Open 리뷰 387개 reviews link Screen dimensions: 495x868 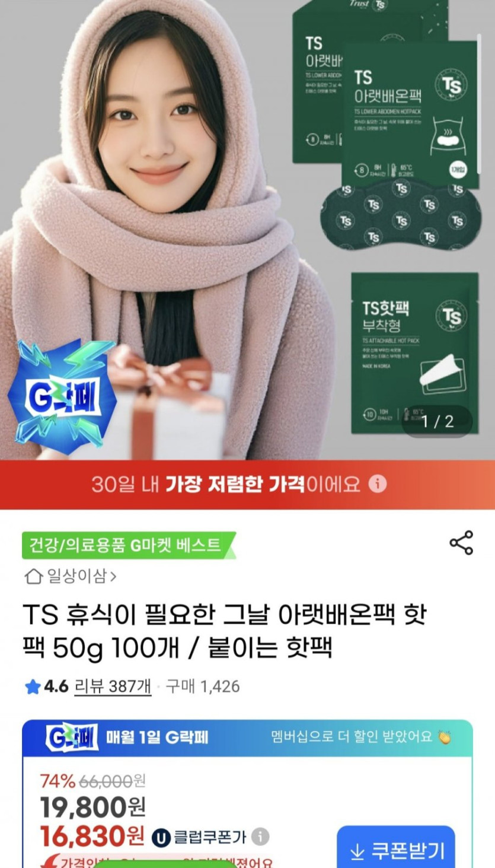(113, 687)
